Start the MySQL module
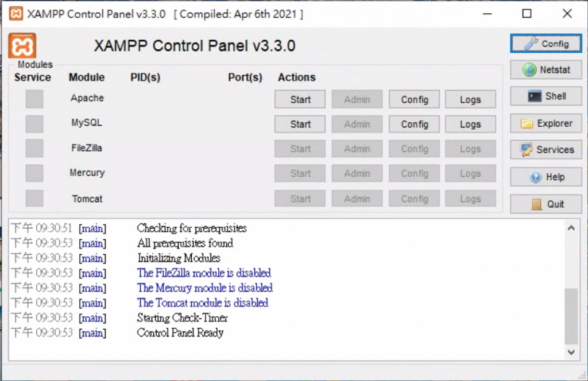Screen dimensions: 588x381 click(x=300, y=124)
